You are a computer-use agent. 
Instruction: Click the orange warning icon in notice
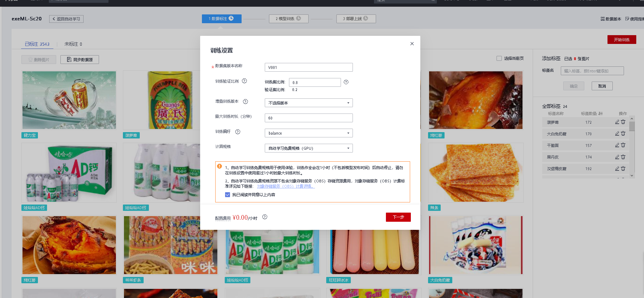(219, 166)
